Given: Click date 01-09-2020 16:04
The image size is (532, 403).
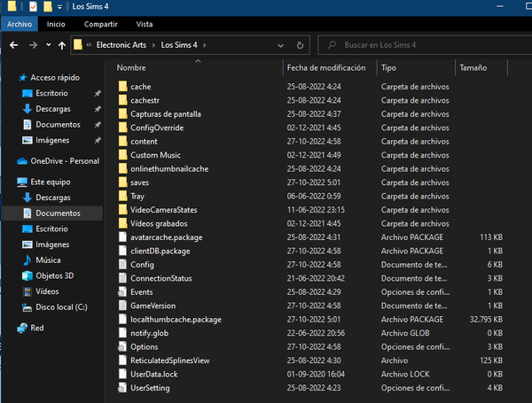Looking at the screenshot, I should pyautogui.click(x=316, y=374).
